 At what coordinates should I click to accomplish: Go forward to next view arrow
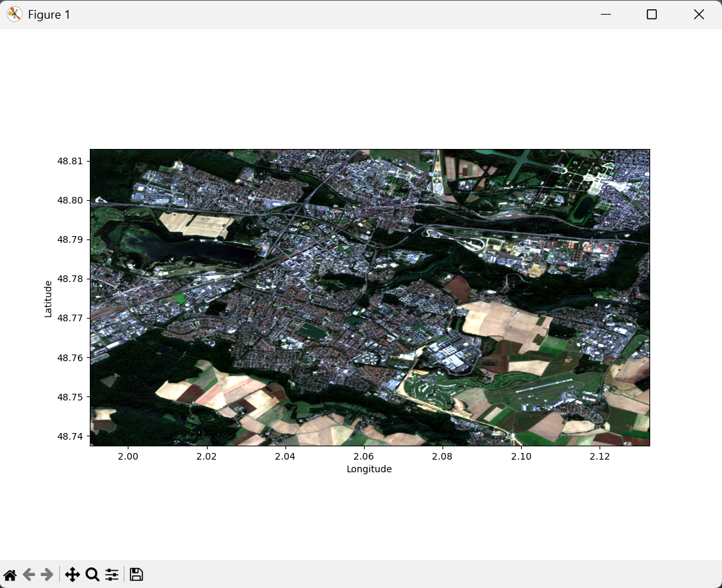pos(47,575)
